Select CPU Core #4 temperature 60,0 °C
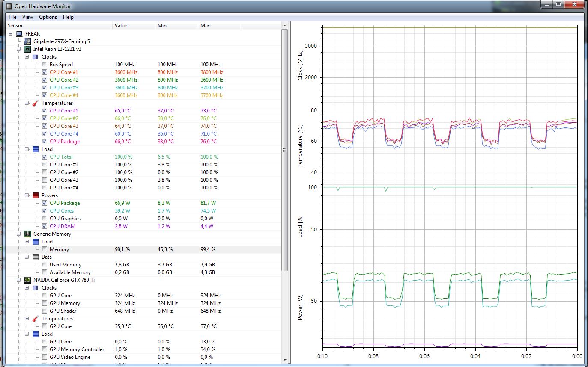 tap(122, 134)
